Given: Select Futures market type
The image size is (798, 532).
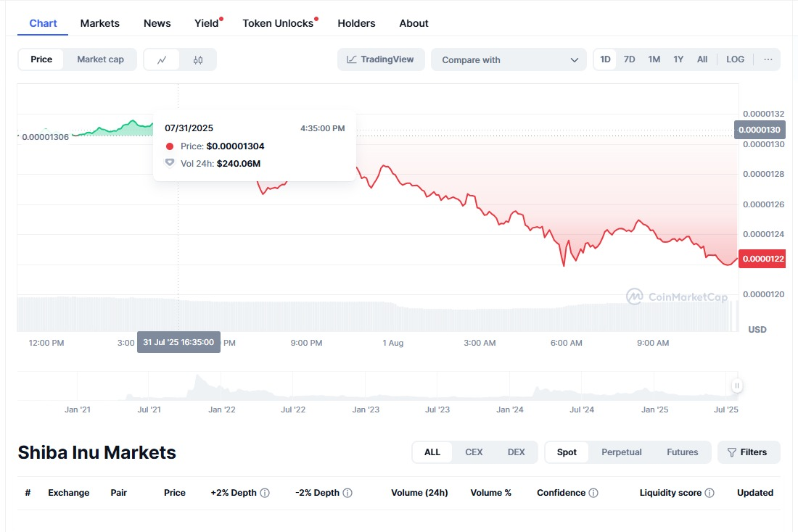Looking at the screenshot, I should [x=683, y=452].
